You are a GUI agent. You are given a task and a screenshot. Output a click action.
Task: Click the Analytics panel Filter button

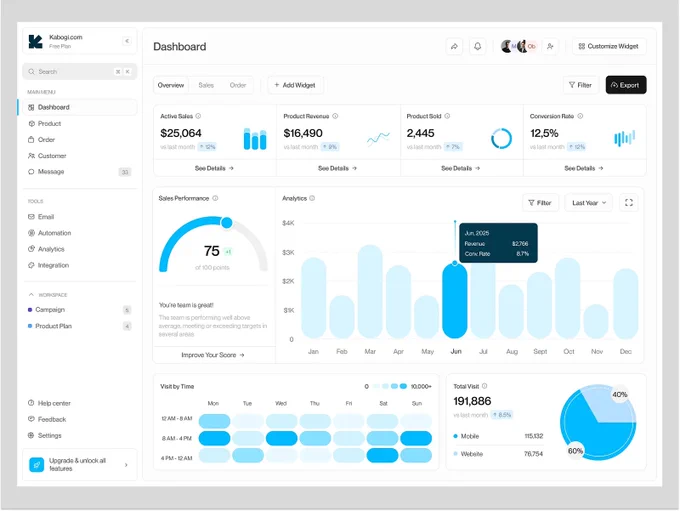point(540,203)
